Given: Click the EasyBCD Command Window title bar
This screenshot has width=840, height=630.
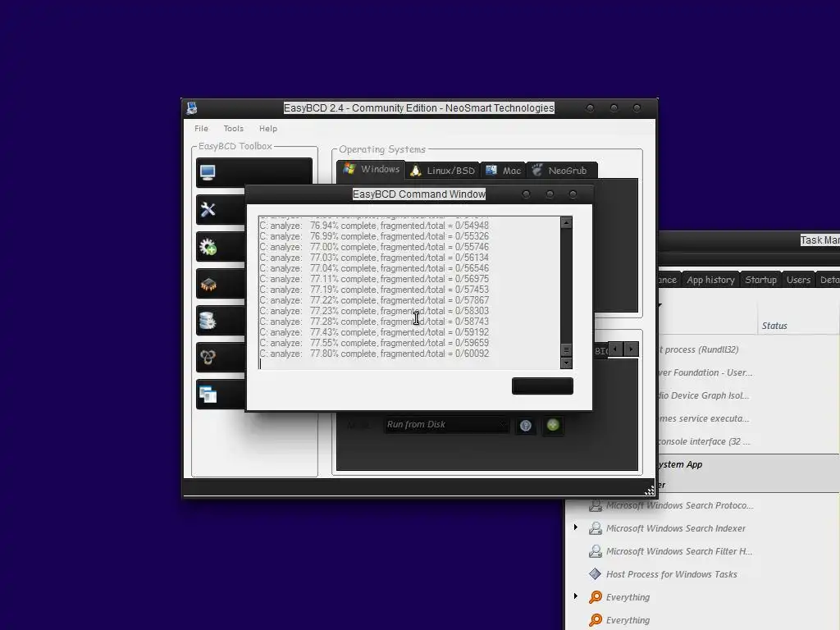Looking at the screenshot, I should [419, 194].
